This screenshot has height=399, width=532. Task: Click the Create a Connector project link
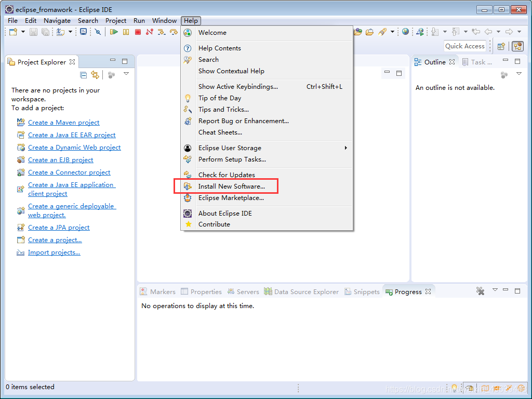pos(69,172)
